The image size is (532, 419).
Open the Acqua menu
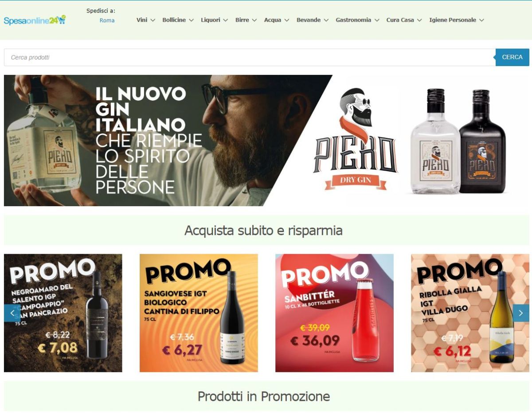point(277,20)
